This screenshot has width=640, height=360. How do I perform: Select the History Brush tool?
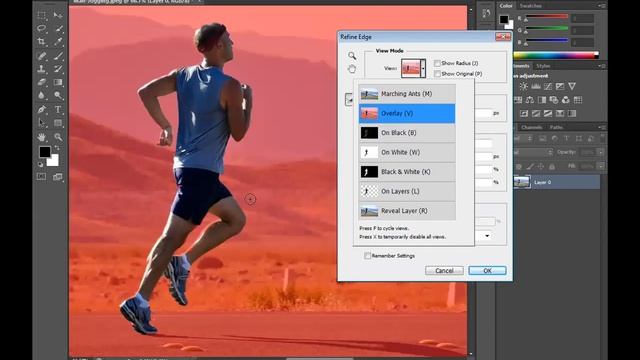pyautogui.click(x=58, y=69)
